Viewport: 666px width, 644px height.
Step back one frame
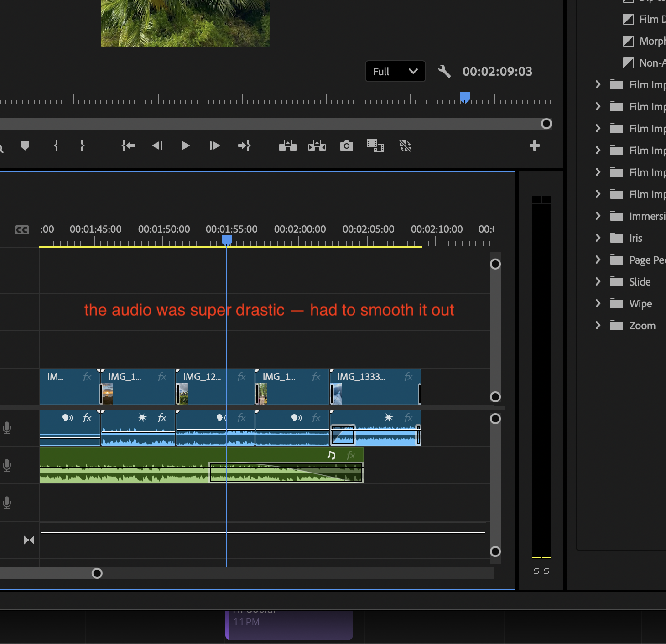(157, 145)
